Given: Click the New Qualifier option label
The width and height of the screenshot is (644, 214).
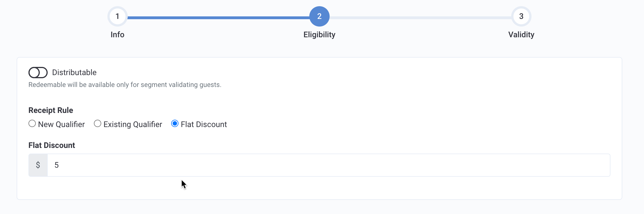Looking at the screenshot, I should click(x=61, y=124).
